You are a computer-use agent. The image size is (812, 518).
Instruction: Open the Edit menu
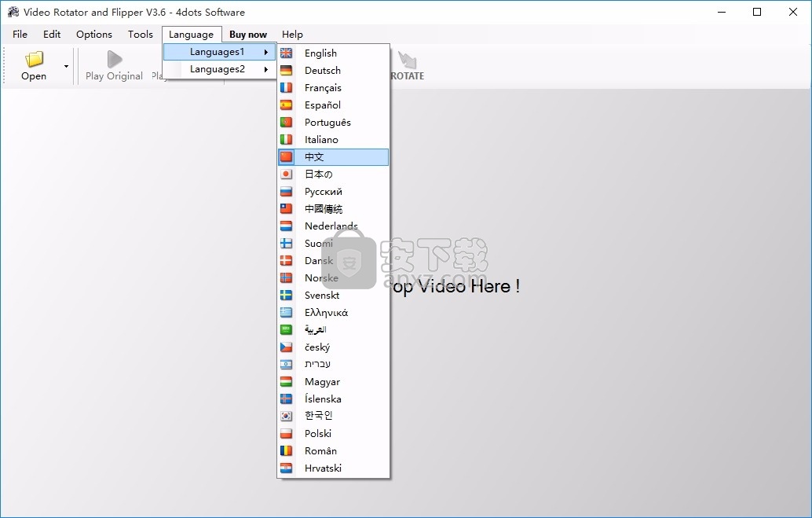click(x=52, y=35)
